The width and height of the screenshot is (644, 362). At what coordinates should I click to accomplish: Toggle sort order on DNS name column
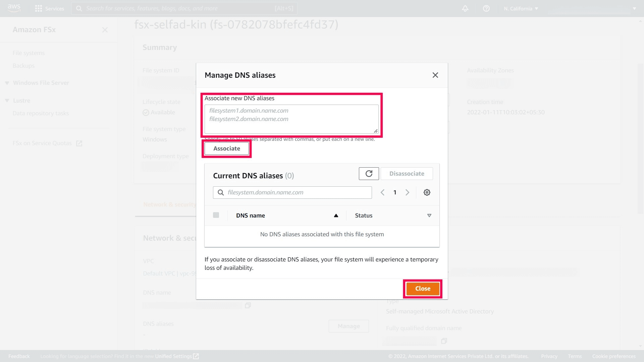(x=336, y=216)
